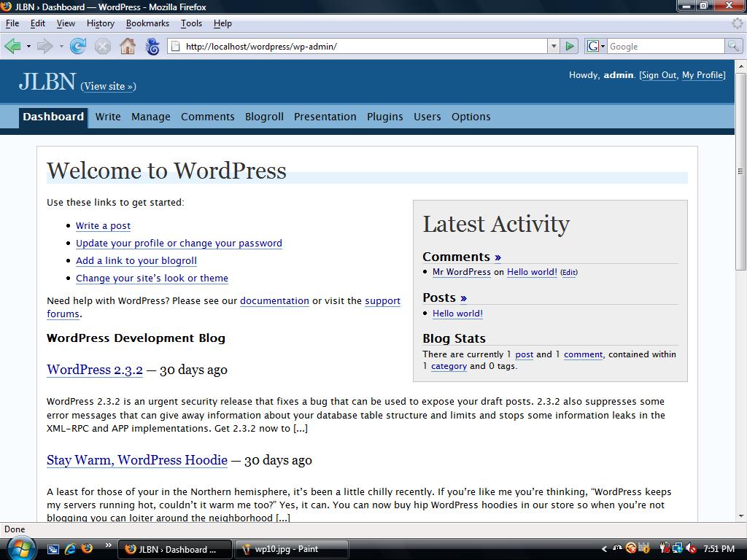The image size is (747, 560).
Task: Click the blue seahorse toolbar icon
Action: click(152, 46)
